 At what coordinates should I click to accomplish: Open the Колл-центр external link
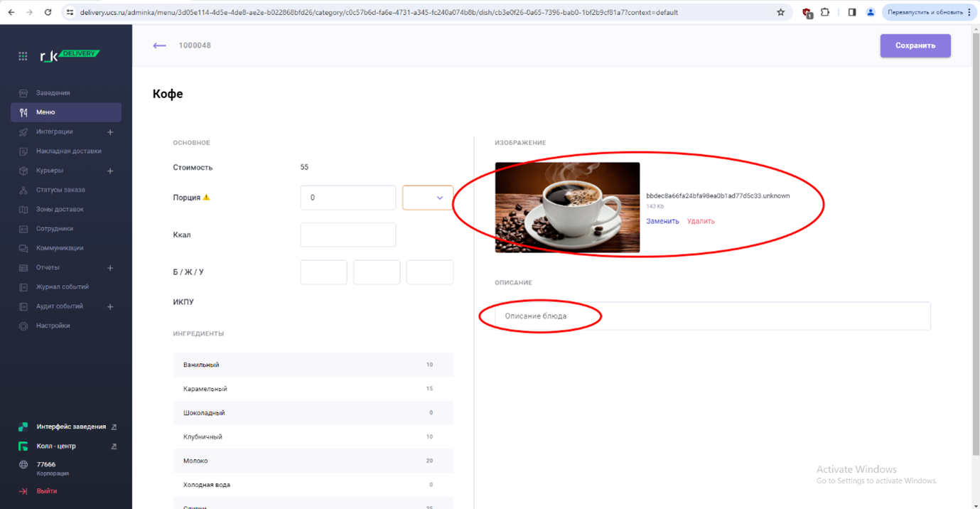[x=114, y=446]
